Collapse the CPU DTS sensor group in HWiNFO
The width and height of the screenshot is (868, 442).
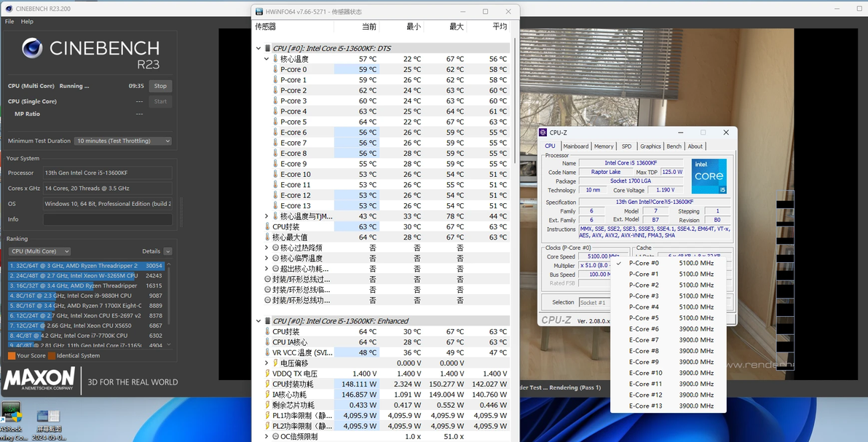tap(259, 48)
